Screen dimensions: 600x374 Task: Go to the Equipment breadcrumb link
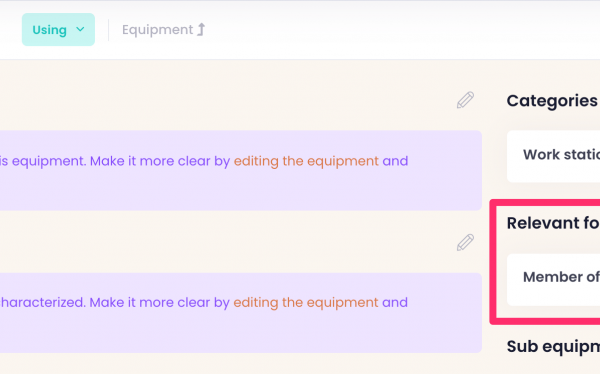157,29
